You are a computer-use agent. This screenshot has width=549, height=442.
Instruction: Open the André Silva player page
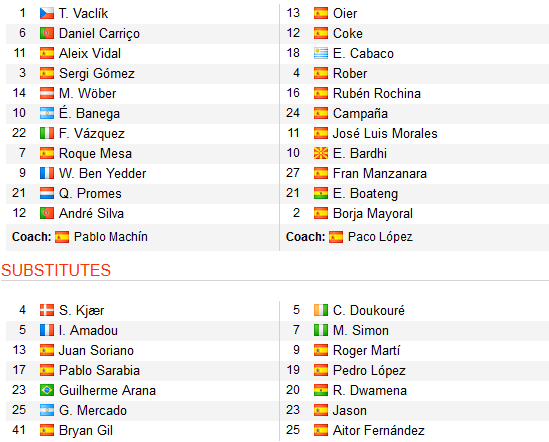pos(91,213)
